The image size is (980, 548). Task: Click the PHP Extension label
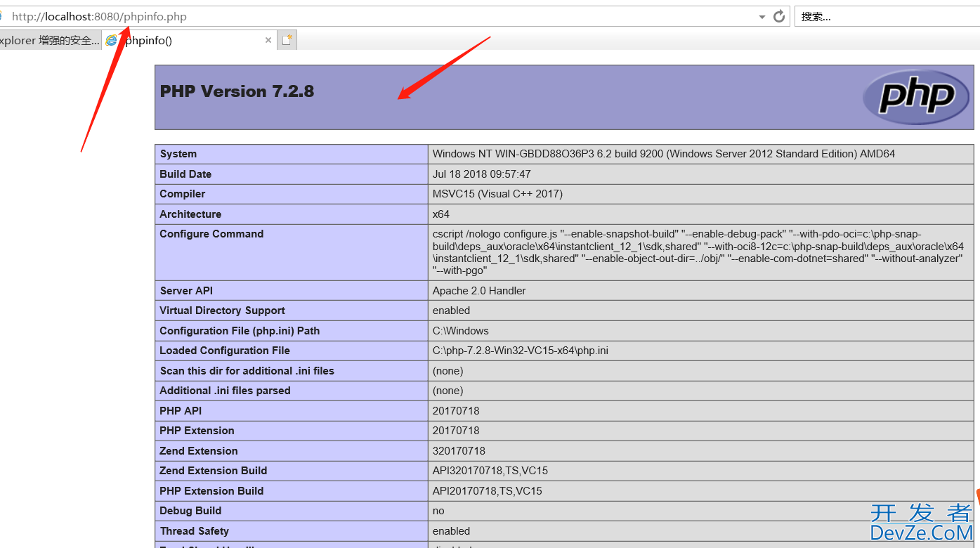click(197, 431)
